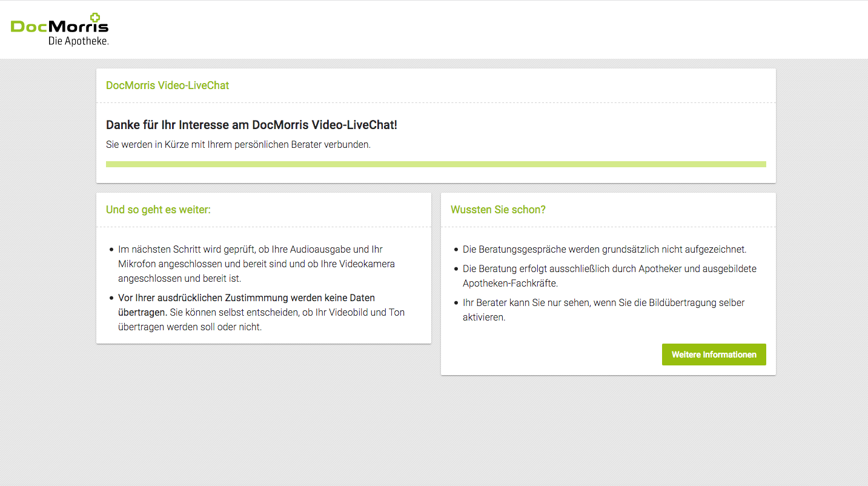Click the bullet dot before 'Im nächsten Schritt'
This screenshot has width=868, height=486.
click(111, 250)
